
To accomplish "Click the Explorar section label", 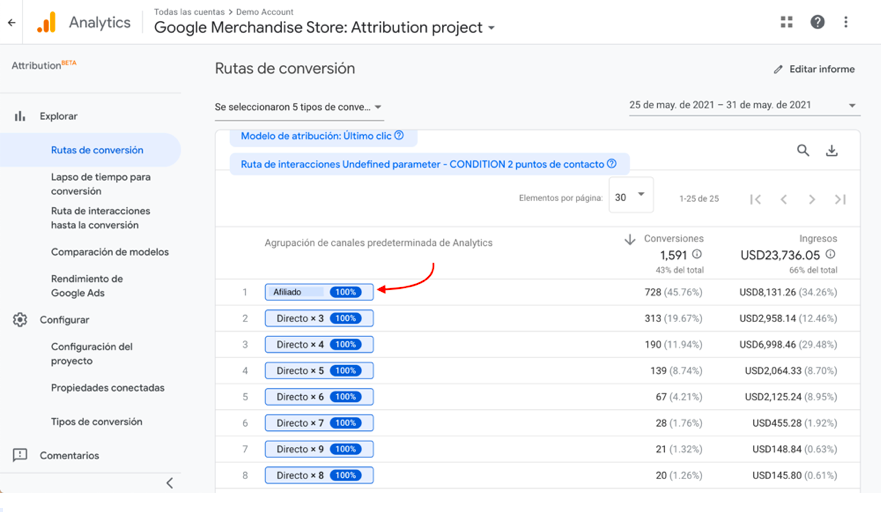I will (x=58, y=116).
